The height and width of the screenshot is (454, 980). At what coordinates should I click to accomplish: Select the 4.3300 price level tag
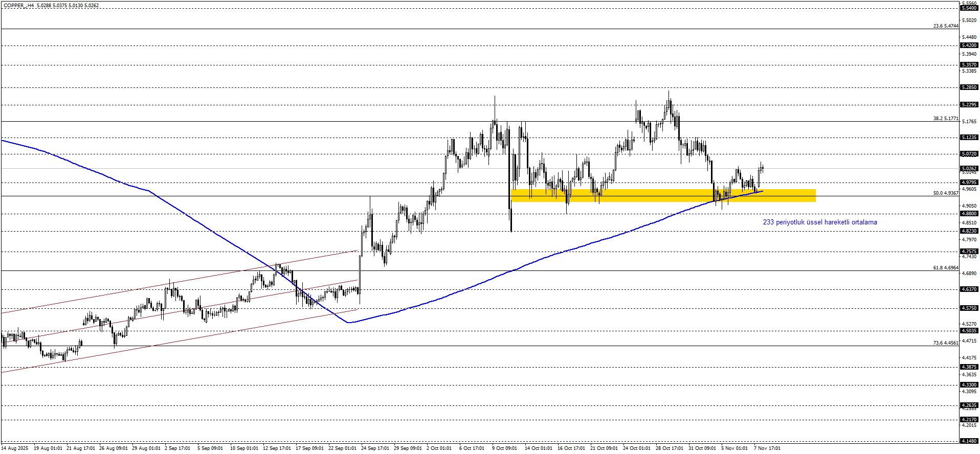tap(969, 385)
